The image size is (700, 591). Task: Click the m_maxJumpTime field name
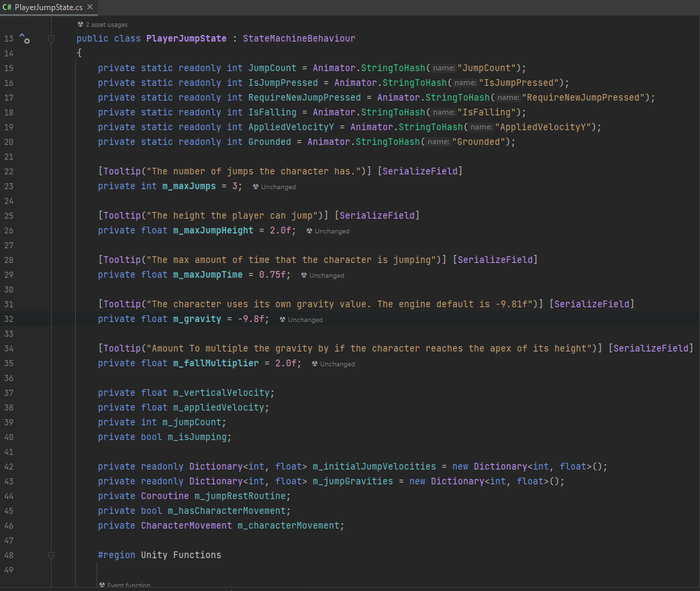(x=207, y=274)
